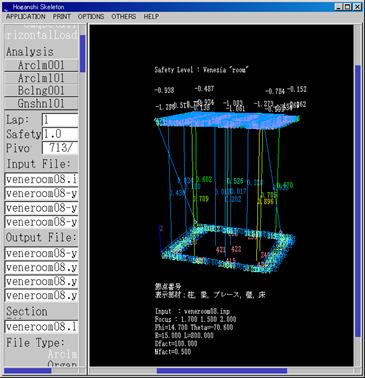Run the Arclm101 analysis button
This screenshot has height=378, width=365.
coord(41,78)
